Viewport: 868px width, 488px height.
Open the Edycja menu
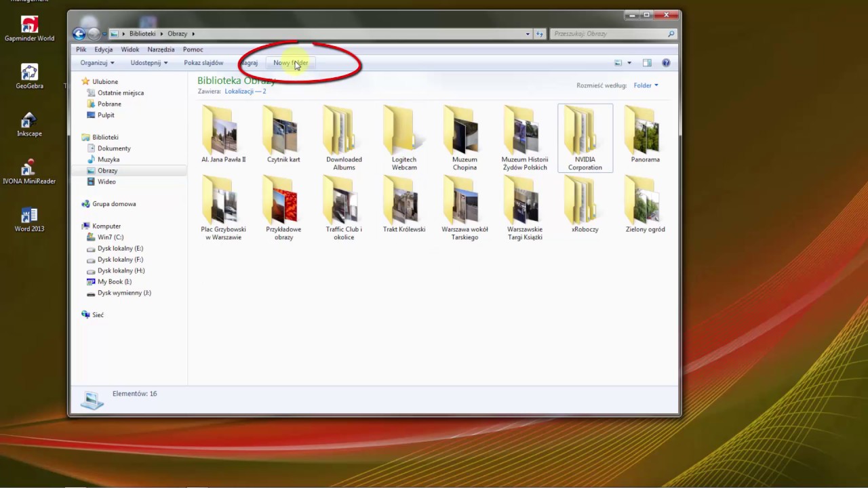click(104, 49)
